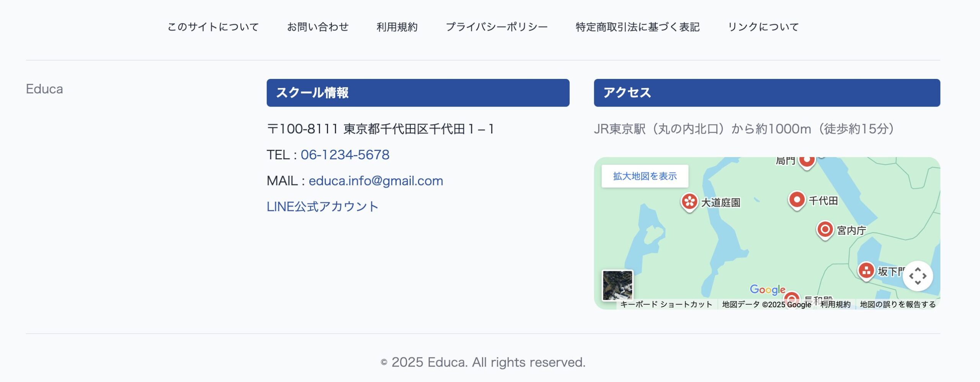Click 地図の誤りを報告する map link
This screenshot has height=382, width=980.
pyautogui.click(x=898, y=305)
